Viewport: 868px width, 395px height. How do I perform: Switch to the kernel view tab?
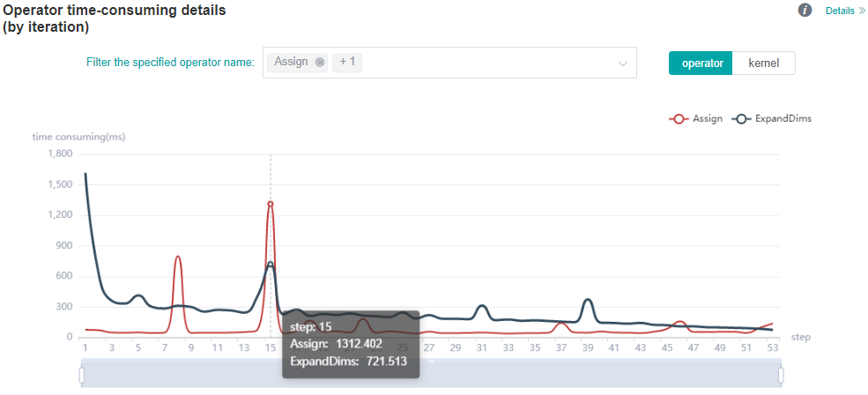[x=763, y=63]
